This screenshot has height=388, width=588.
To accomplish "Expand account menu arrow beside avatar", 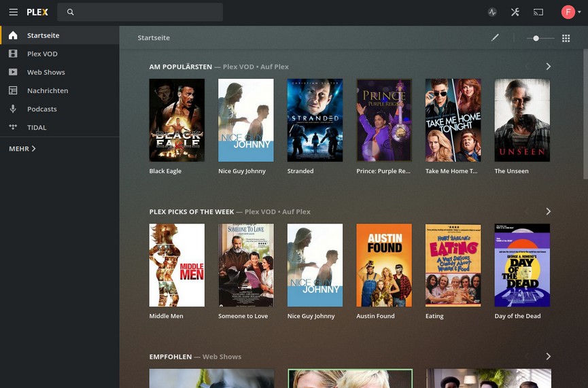I will 579,12.
